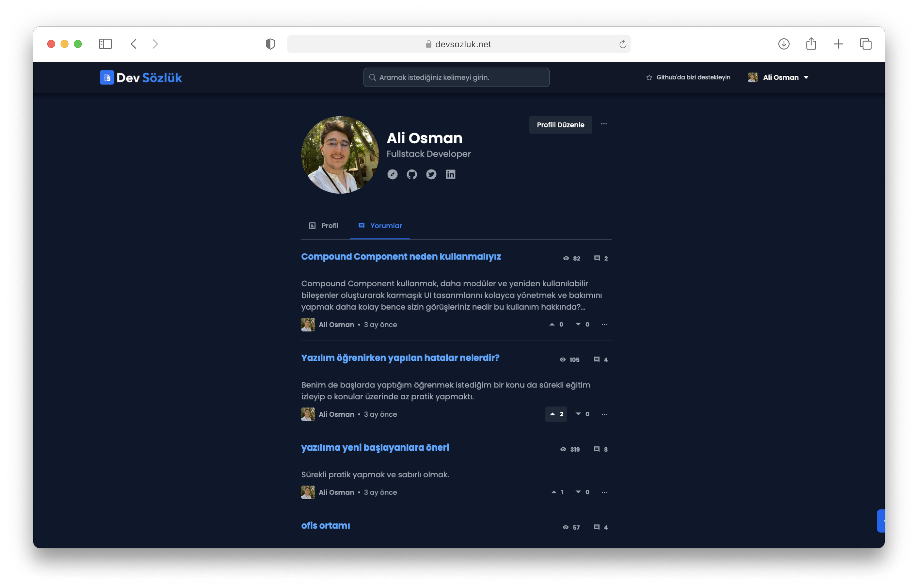Click the author avatar under Compound Component comment

point(308,325)
